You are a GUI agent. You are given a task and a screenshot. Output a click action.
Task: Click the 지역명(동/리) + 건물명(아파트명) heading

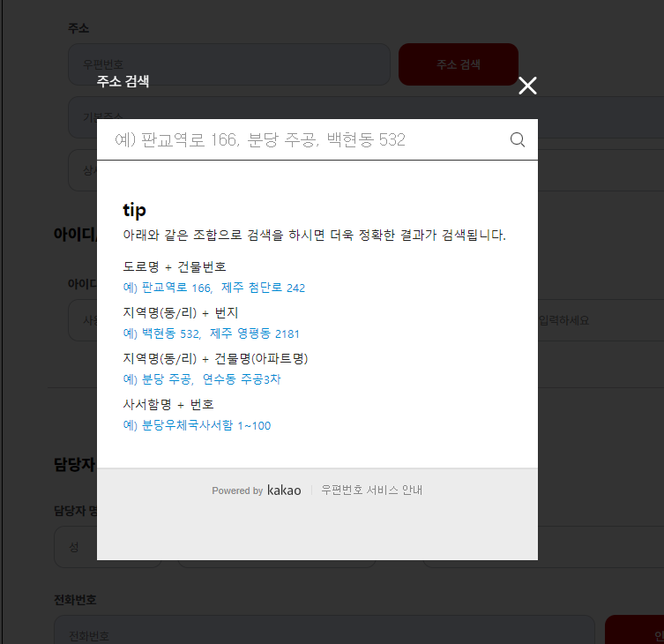215,358
